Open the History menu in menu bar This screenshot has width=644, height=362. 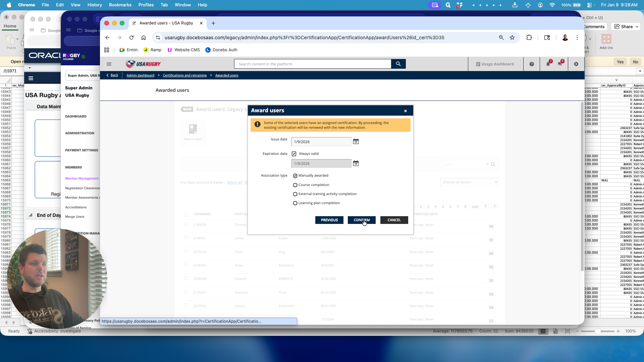(x=95, y=5)
